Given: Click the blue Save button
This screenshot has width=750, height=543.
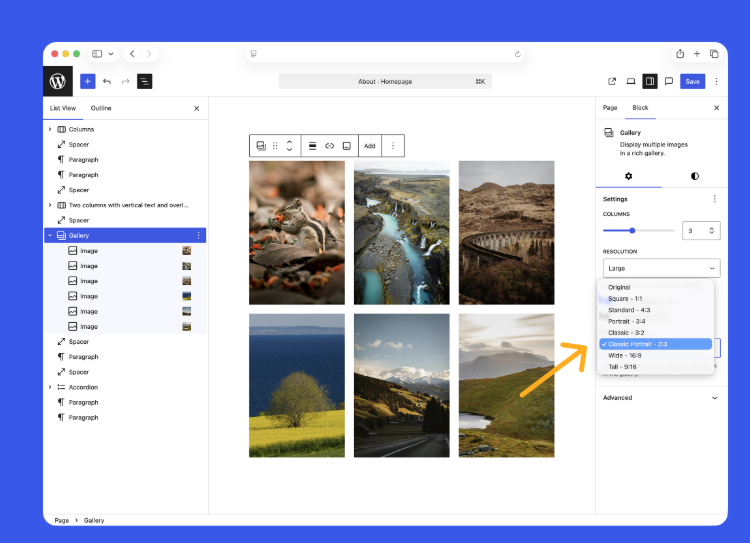Looking at the screenshot, I should (x=692, y=81).
